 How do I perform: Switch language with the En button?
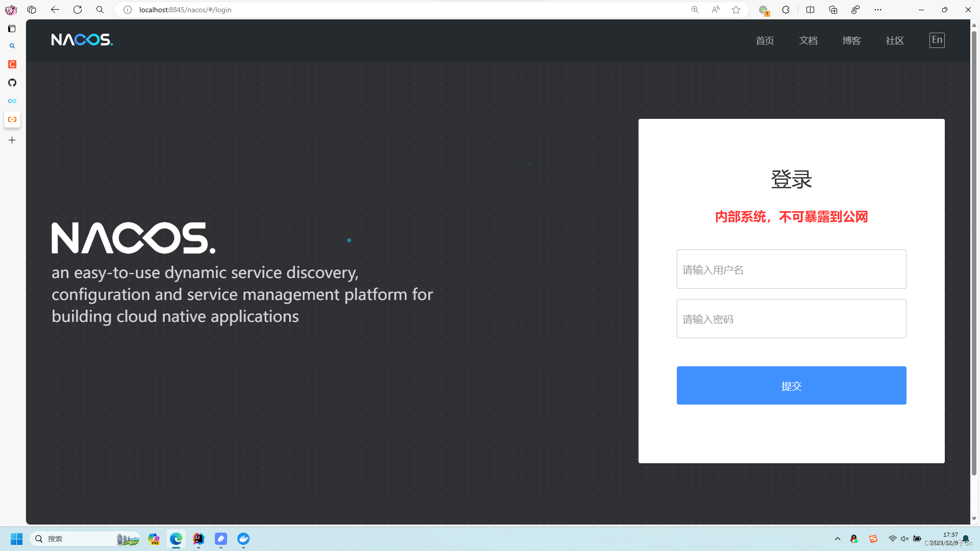pyautogui.click(x=937, y=40)
